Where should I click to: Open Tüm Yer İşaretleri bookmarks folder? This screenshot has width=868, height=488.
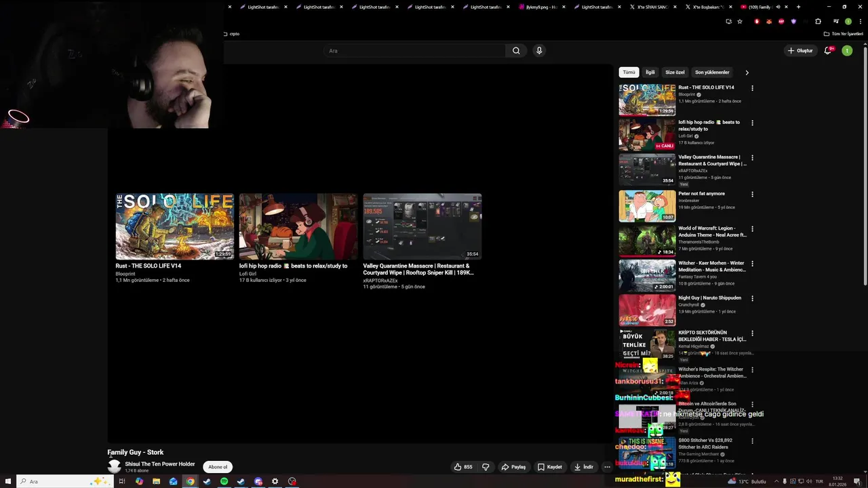click(844, 34)
